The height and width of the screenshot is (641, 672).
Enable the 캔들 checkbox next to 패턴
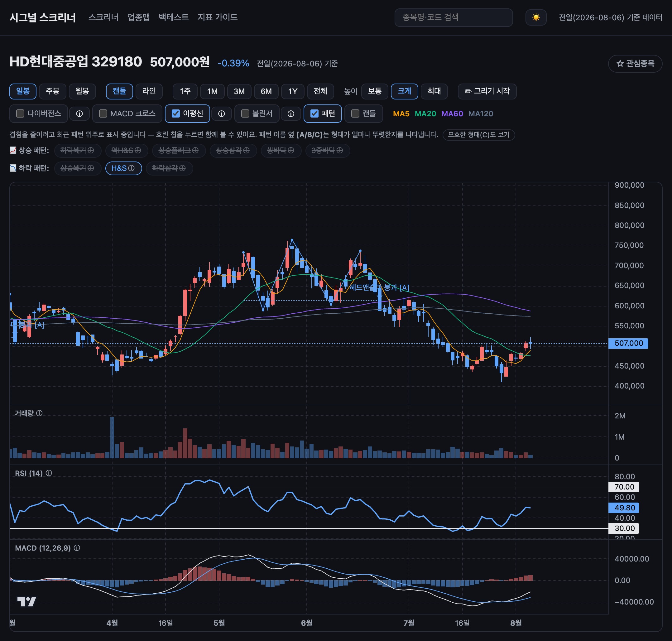355,113
